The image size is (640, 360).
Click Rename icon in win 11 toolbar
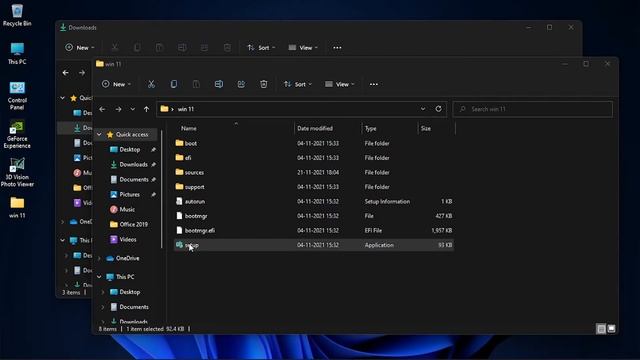(x=219, y=84)
